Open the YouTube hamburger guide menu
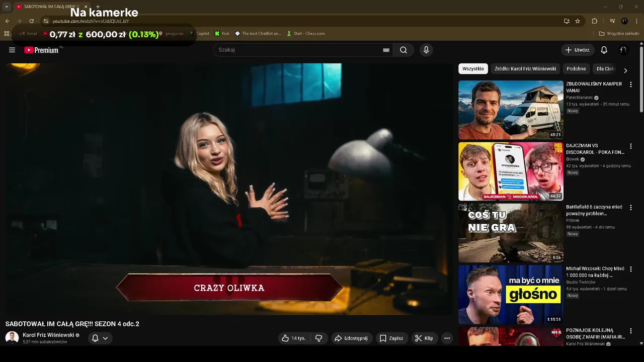Viewport: 644px width, 362px height. pos(12,50)
